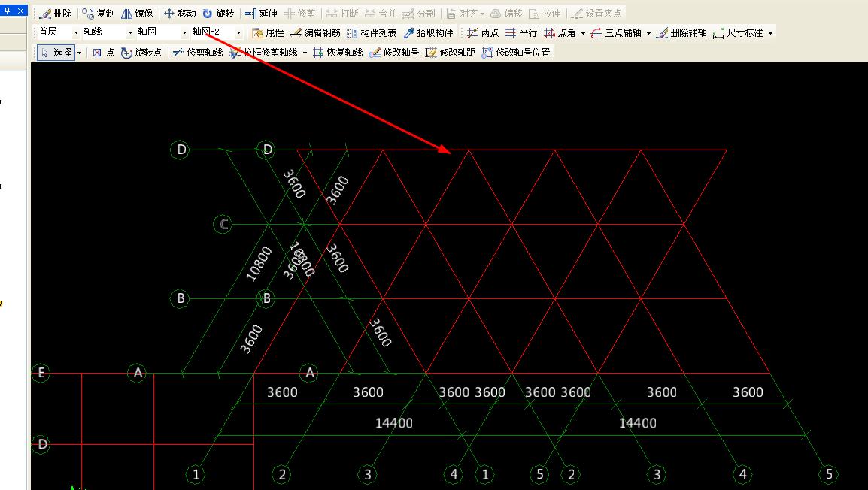Choose the 移动 (Move) tool

(x=180, y=13)
